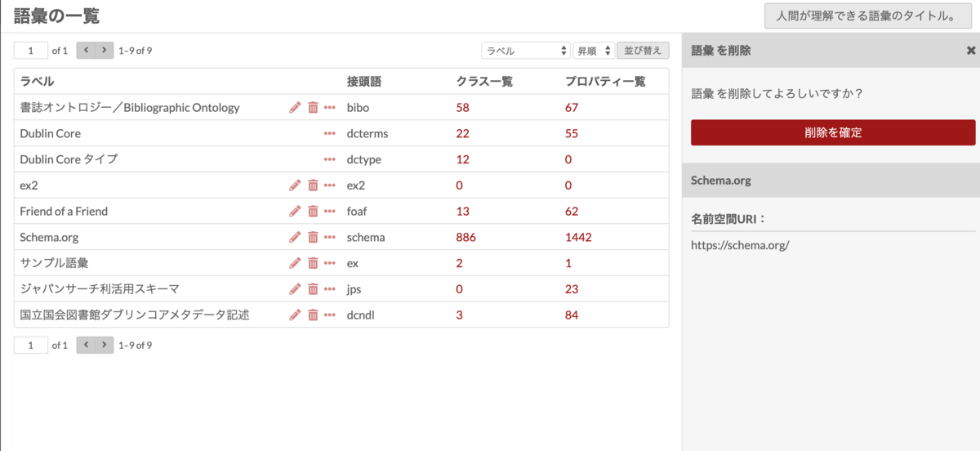Edit Schema.org vocabulary pencil icon

tap(295, 237)
